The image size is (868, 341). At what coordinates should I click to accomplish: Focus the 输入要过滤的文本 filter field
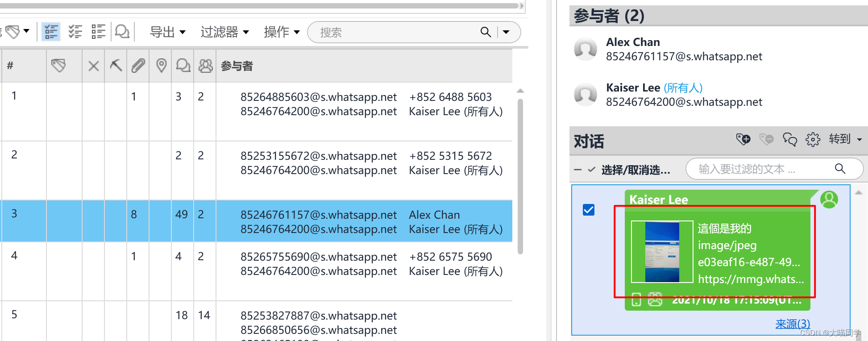(x=774, y=169)
